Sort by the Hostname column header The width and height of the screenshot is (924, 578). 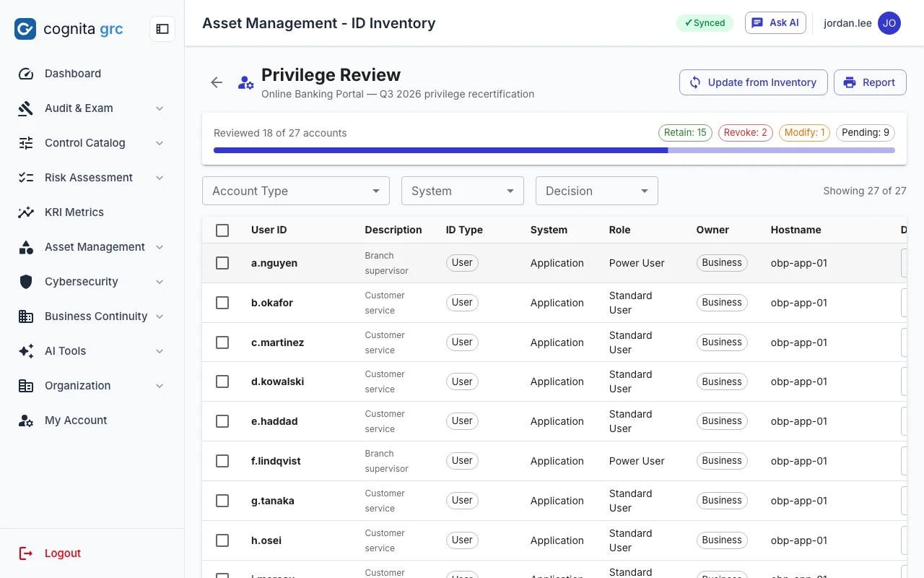click(x=796, y=230)
